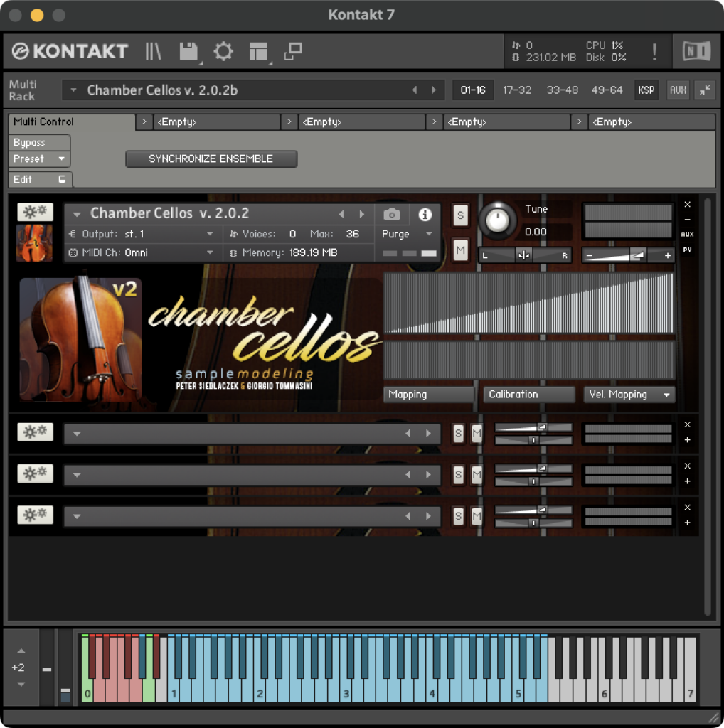The width and height of the screenshot is (724, 728).
Task: Click the Tune knob
Action: 497,220
